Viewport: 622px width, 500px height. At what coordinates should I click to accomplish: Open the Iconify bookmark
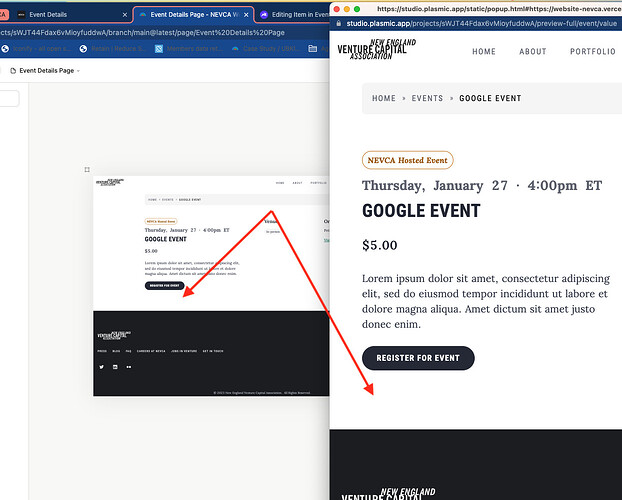click(x=38, y=48)
